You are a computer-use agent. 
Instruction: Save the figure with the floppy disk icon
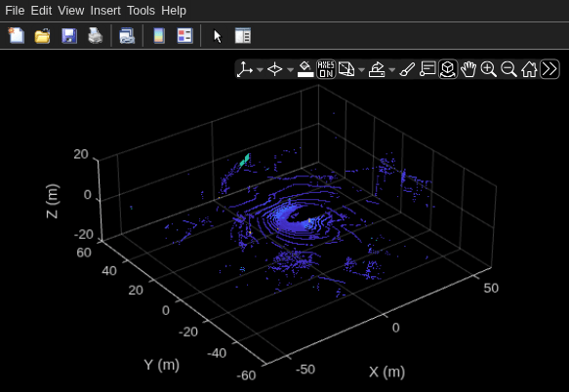(x=69, y=36)
